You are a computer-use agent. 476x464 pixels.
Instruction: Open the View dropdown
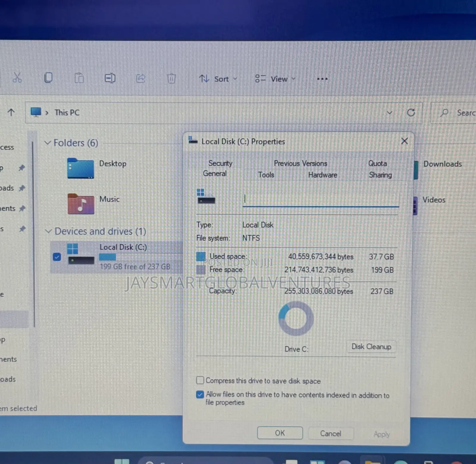(275, 79)
